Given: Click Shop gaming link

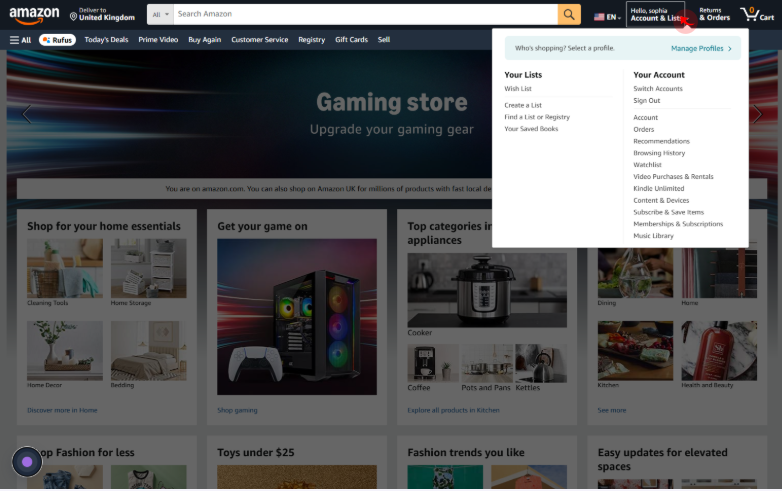Looking at the screenshot, I should click(x=237, y=410).
